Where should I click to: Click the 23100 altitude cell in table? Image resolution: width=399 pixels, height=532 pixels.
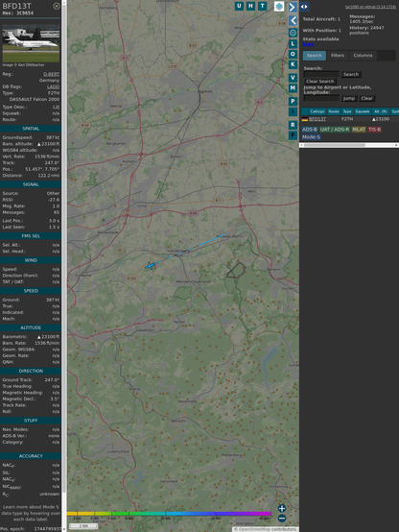pyautogui.click(x=381, y=119)
